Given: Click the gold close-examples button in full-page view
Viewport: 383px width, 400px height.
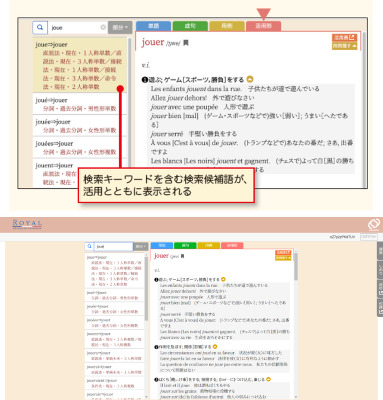Looking at the screenshot, I should 283,258.
